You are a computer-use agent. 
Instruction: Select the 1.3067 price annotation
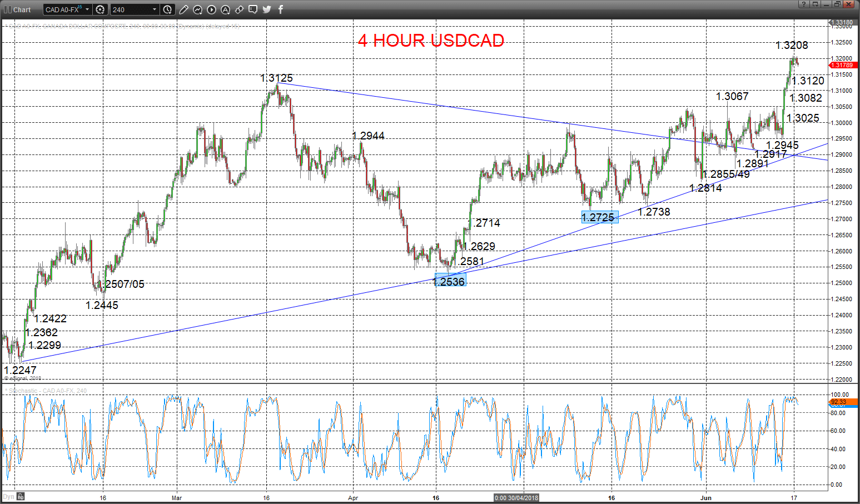732,96
